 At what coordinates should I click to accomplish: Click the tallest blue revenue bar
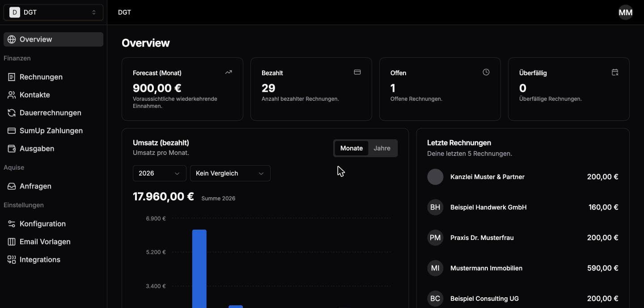pyautogui.click(x=199, y=269)
